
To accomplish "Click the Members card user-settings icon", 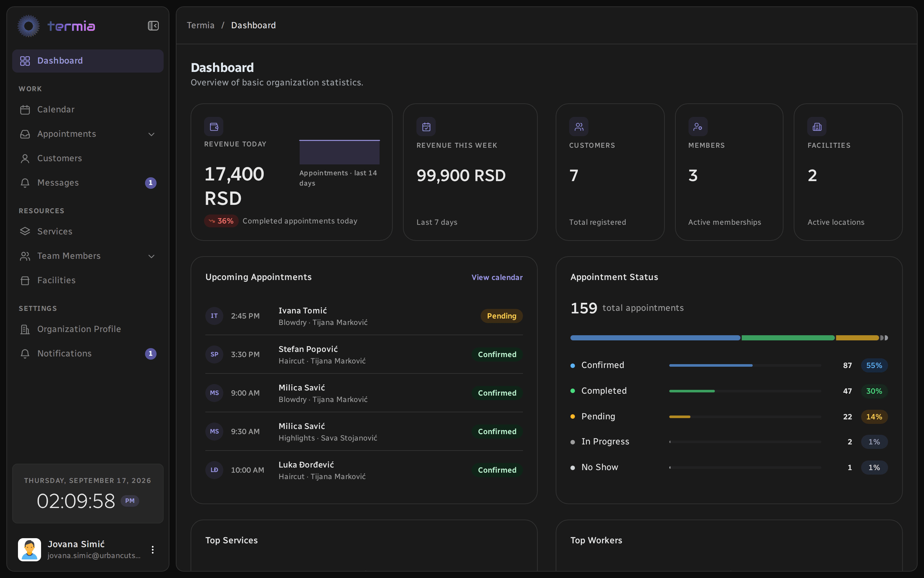I will [698, 127].
